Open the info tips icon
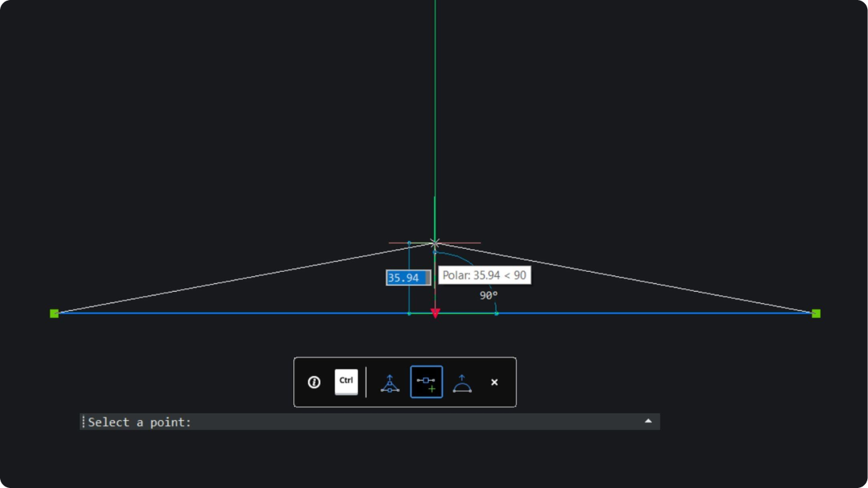This screenshot has height=488, width=868. [314, 382]
